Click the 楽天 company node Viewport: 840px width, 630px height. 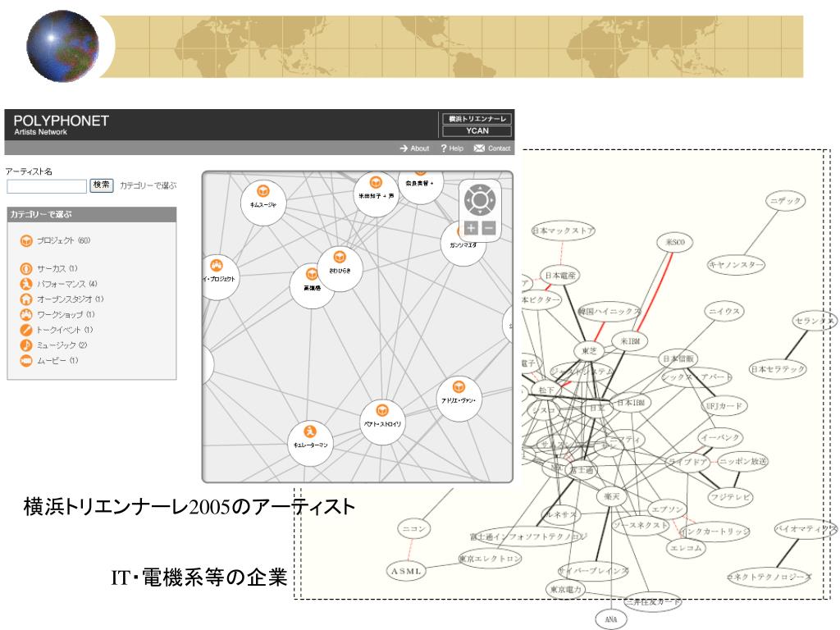click(611, 496)
